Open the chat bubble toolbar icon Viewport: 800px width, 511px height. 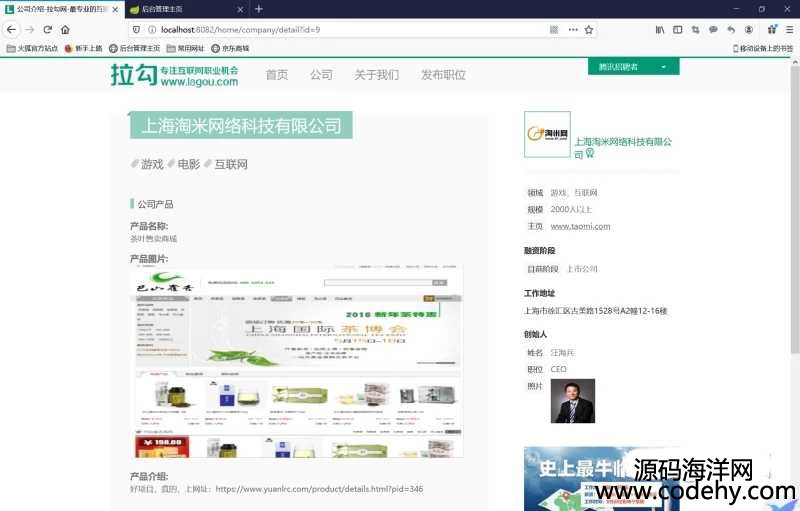pyautogui.click(x=713, y=30)
